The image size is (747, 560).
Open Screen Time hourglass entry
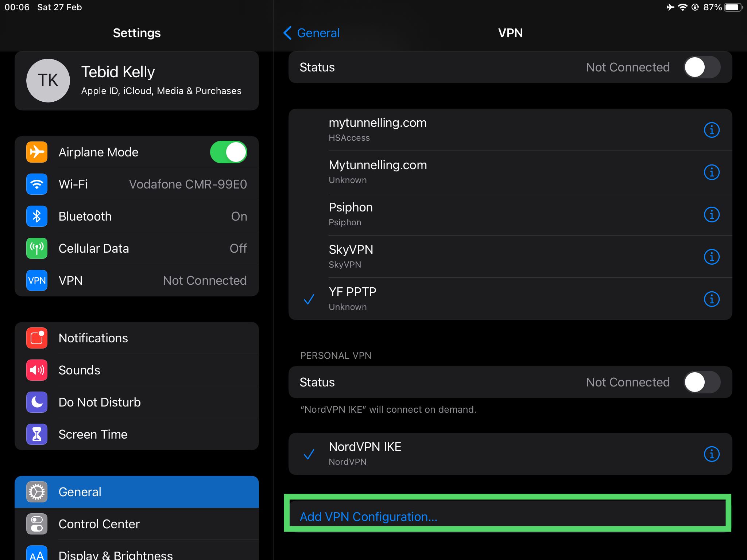tap(136, 434)
